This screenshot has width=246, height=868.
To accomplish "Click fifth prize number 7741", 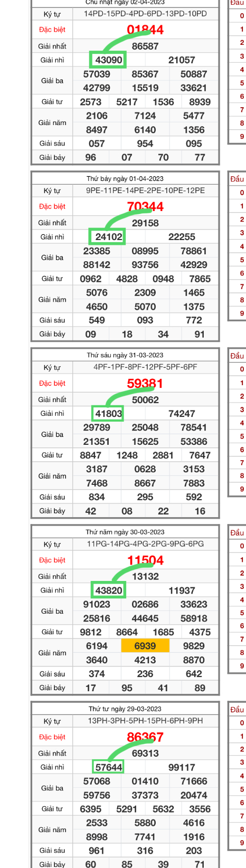I will click(x=145, y=837).
